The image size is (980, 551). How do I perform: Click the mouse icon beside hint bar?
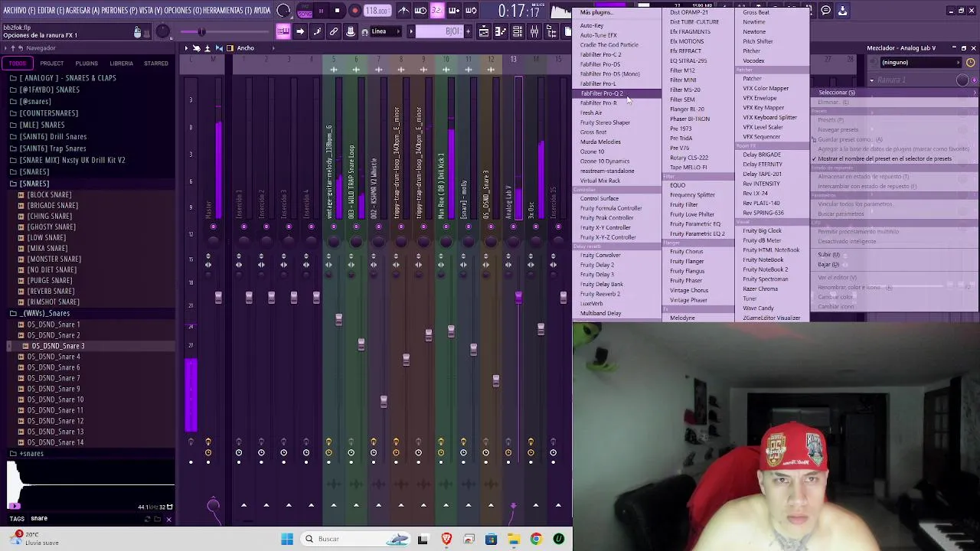[x=137, y=31]
